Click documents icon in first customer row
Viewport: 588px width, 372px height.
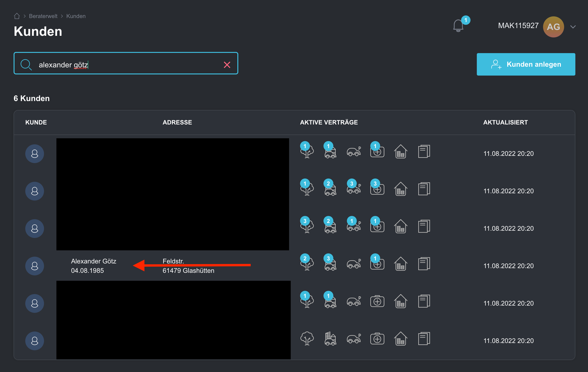pyautogui.click(x=424, y=152)
